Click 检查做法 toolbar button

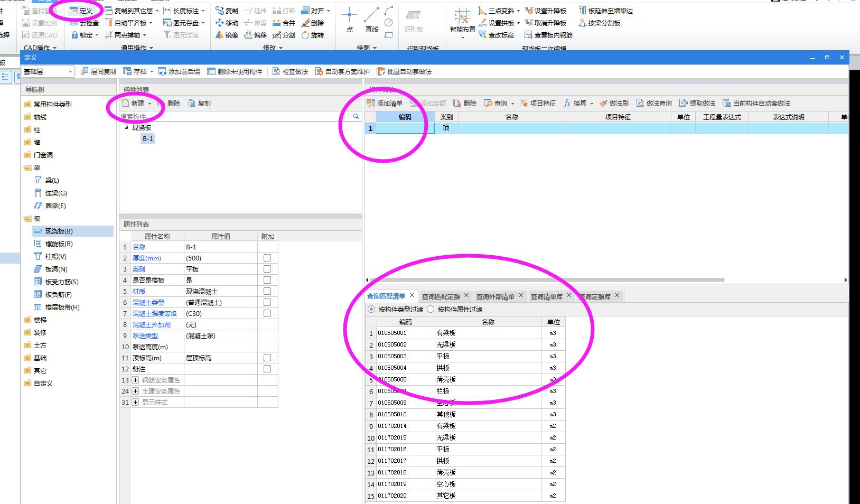290,71
